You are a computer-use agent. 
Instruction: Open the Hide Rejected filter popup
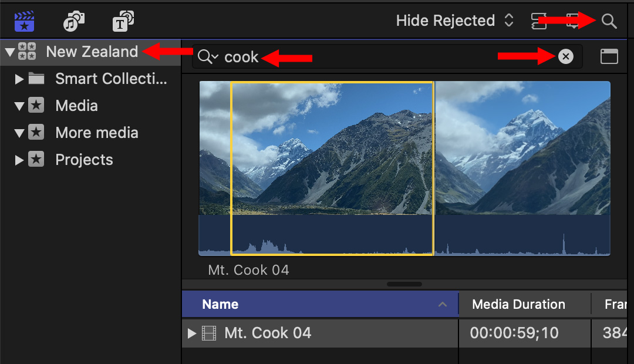455,21
